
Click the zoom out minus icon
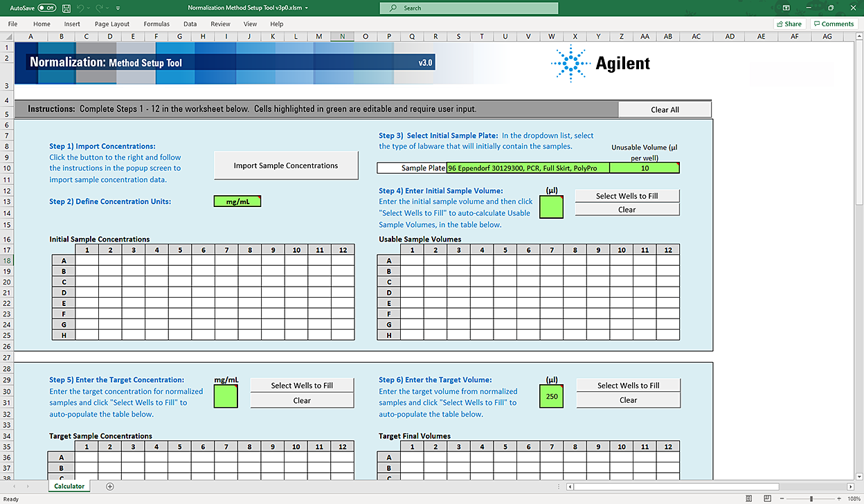pyautogui.click(x=782, y=498)
